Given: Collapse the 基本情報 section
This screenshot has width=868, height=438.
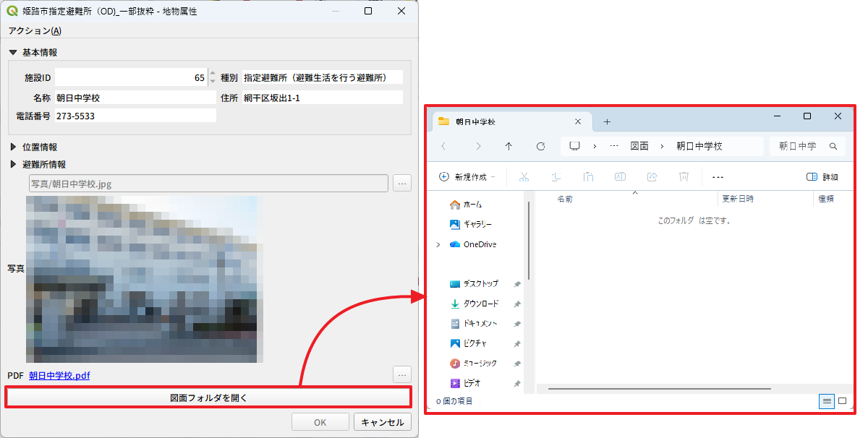Looking at the screenshot, I should [x=13, y=52].
